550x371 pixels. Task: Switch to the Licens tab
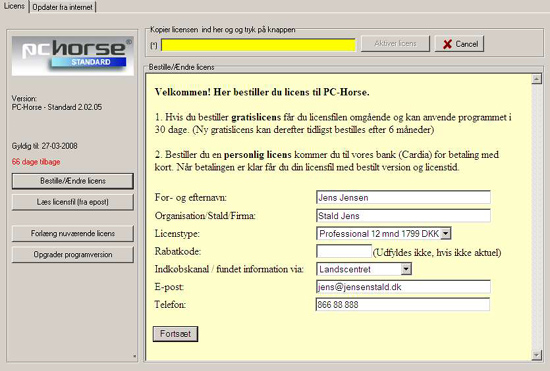[14, 6]
